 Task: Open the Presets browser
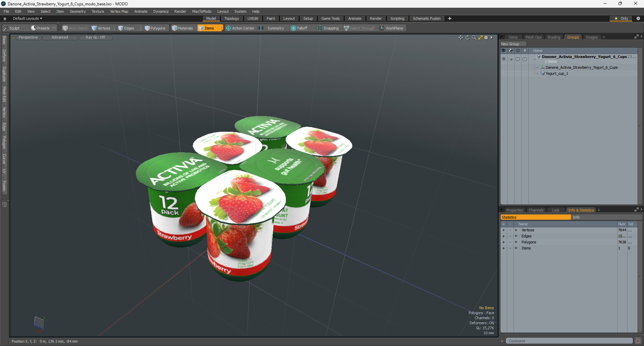click(x=43, y=28)
